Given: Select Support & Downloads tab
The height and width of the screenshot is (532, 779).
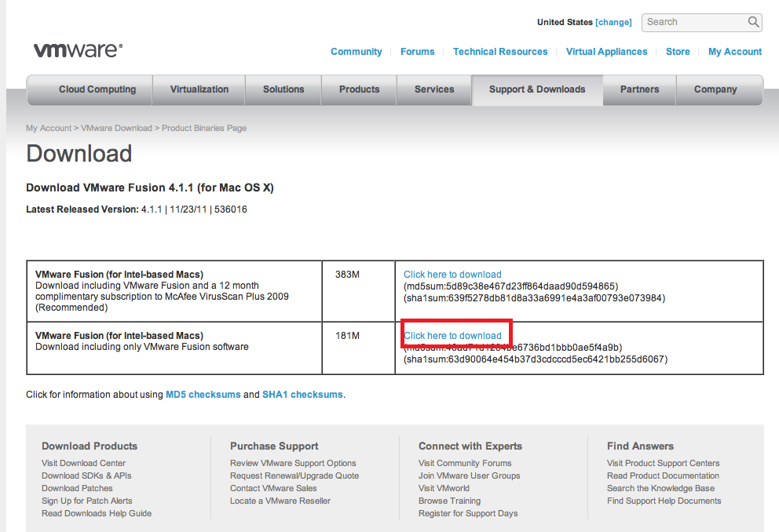Looking at the screenshot, I should point(537,89).
